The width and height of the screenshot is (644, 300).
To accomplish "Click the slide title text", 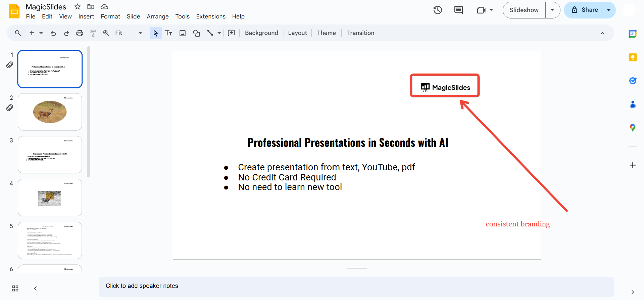I will [x=348, y=143].
